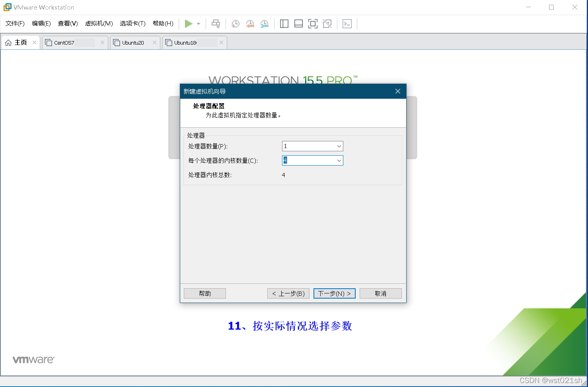Close the Ubuntu18 tab

[221, 43]
